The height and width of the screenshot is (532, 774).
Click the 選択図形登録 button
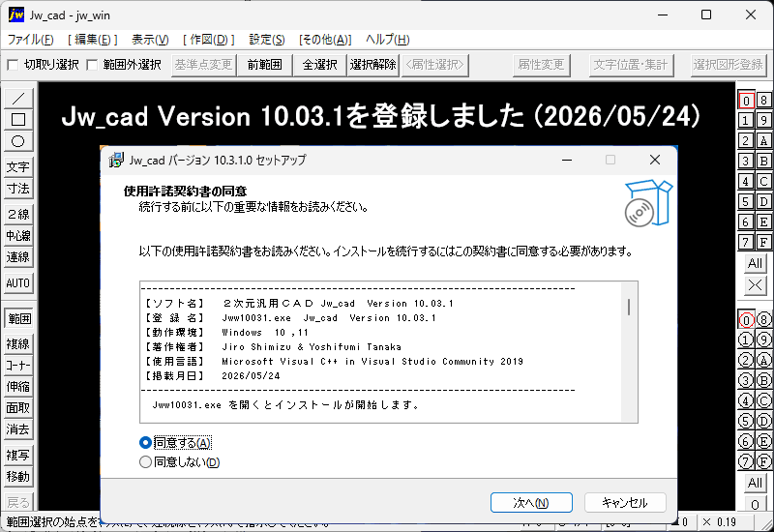point(729,65)
